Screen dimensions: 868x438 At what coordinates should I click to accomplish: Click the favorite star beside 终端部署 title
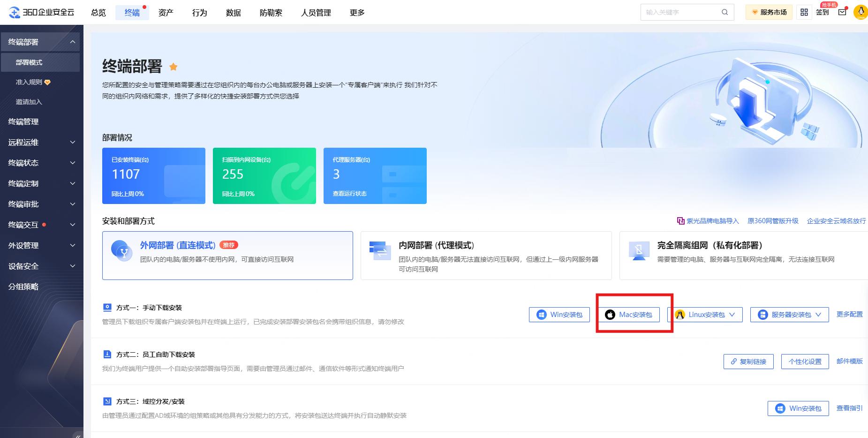coord(174,67)
